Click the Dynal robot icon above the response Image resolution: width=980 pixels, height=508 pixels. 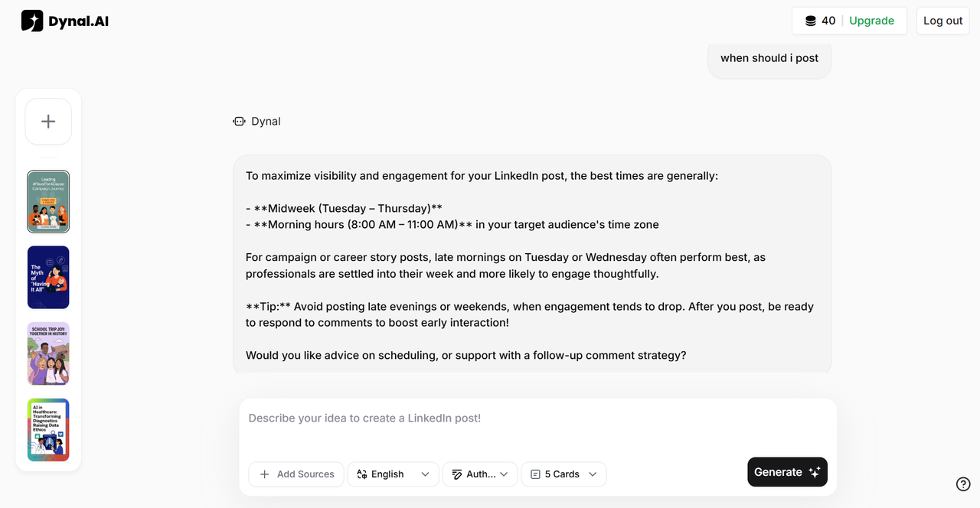click(238, 121)
